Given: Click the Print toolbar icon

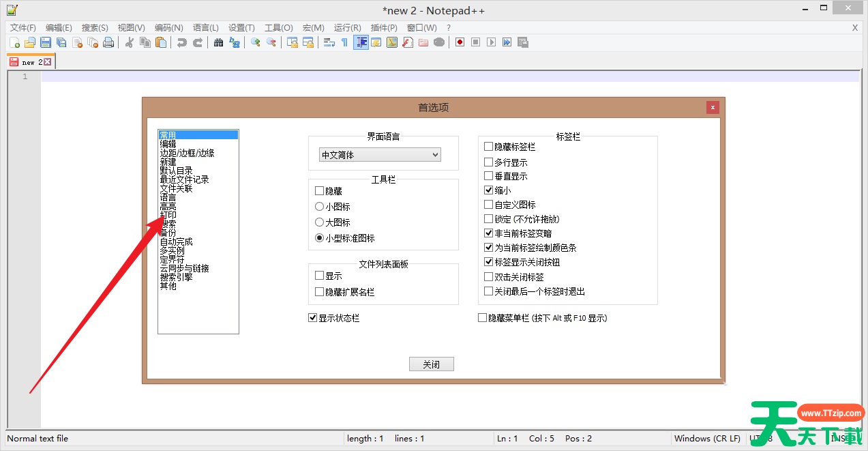Looking at the screenshot, I should tap(108, 42).
